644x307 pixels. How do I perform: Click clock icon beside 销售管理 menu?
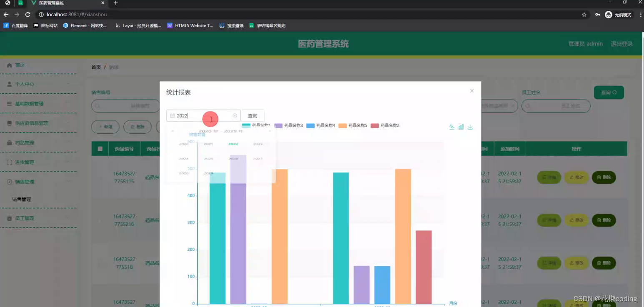pyautogui.click(x=10, y=182)
